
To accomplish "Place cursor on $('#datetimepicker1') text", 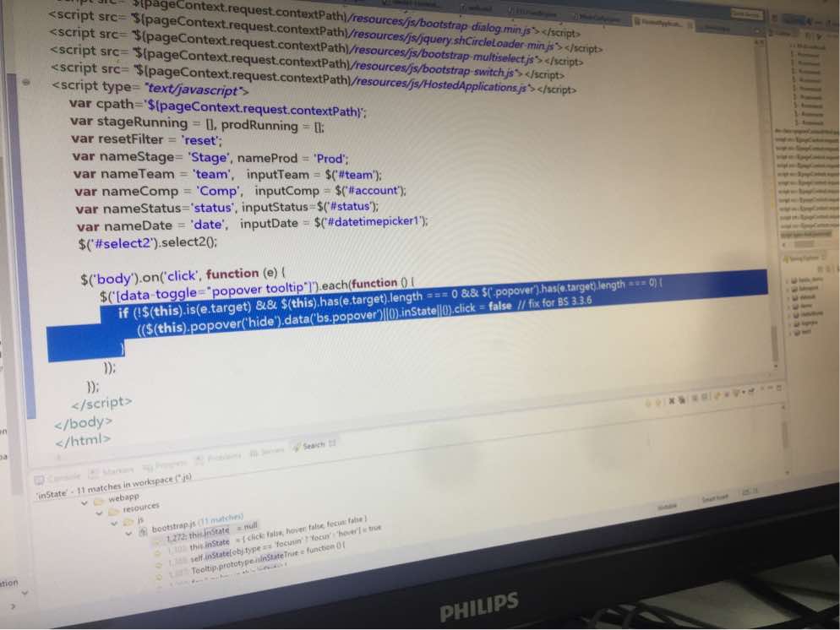I will click(371, 221).
